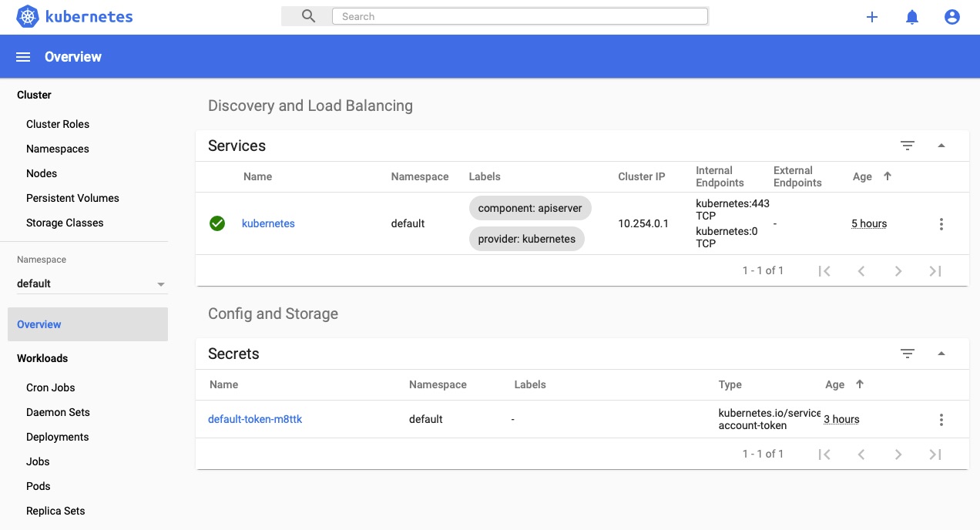Screen dimensions: 980x530
Task: Toggle descending sort on Services Age column
Action: pos(888,176)
